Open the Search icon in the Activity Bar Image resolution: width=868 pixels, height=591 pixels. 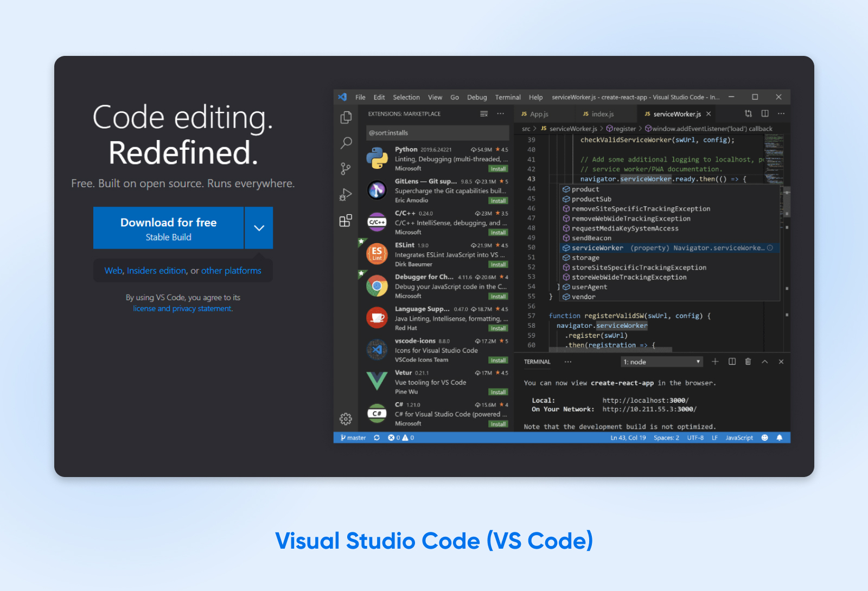click(x=346, y=143)
